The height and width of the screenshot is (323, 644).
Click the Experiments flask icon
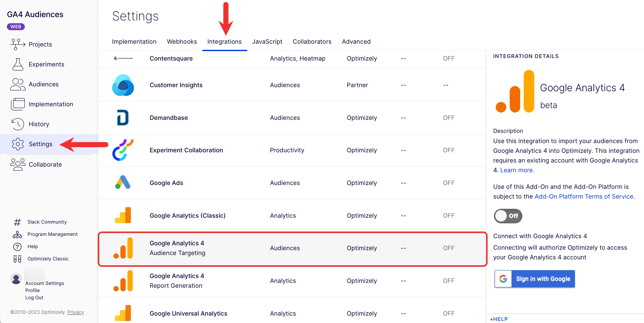click(x=18, y=64)
